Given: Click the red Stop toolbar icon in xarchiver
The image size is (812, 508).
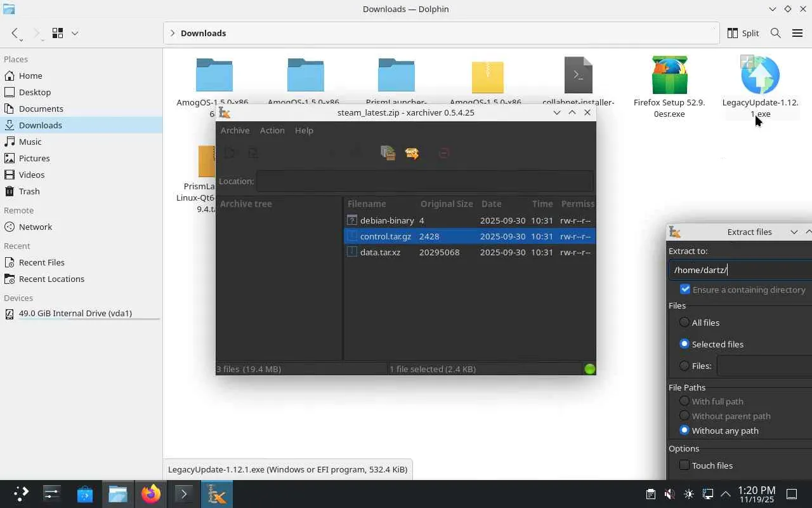Looking at the screenshot, I should [x=444, y=153].
